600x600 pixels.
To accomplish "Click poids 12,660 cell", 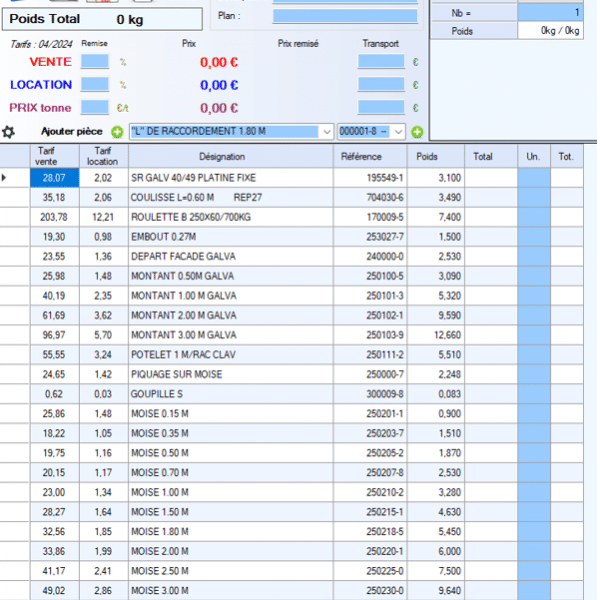I will click(x=436, y=335).
